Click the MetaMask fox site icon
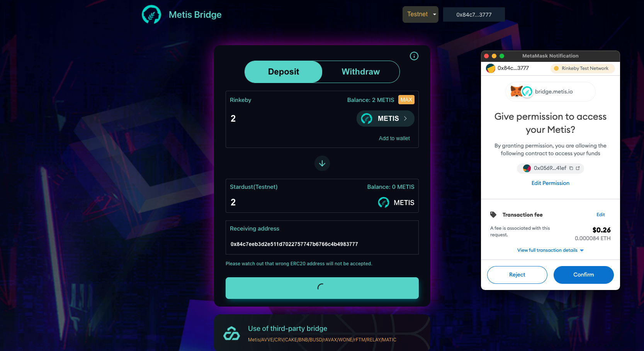The height and width of the screenshot is (351, 644). [x=516, y=92]
